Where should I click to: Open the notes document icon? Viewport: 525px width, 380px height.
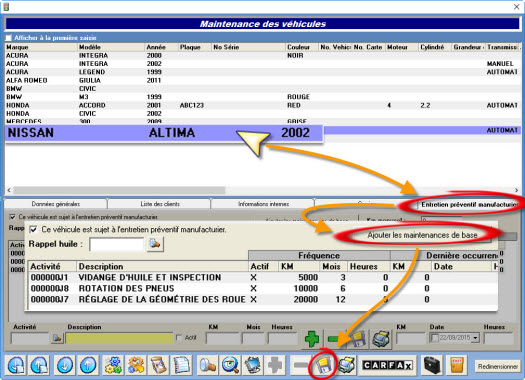(x=181, y=365)
